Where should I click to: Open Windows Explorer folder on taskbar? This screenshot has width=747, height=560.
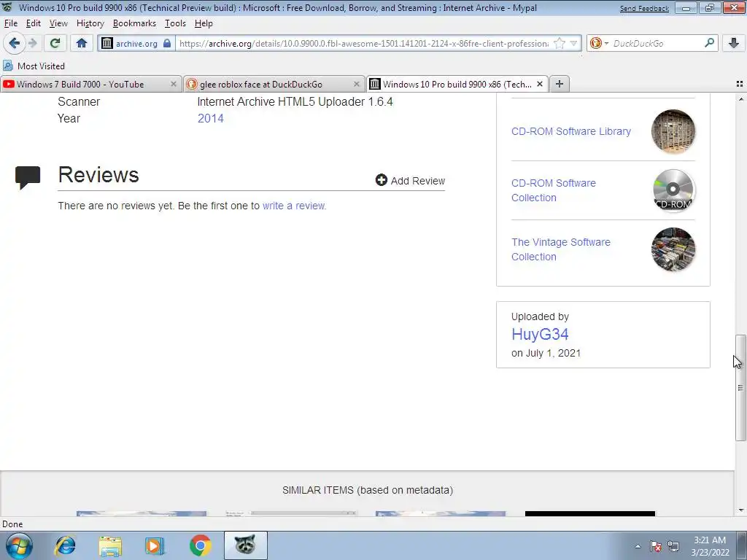tap(110, 545)
